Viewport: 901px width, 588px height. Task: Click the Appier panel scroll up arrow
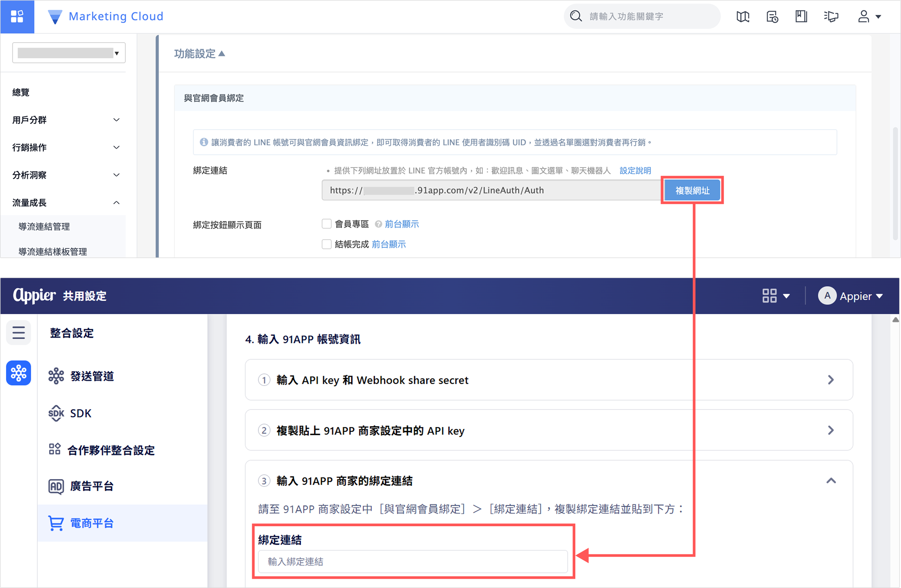(895, 320)
